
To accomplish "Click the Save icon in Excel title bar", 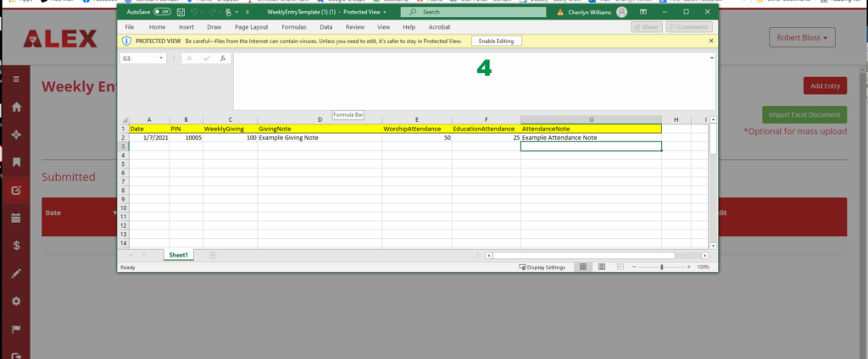I will [x=181, y=12].
